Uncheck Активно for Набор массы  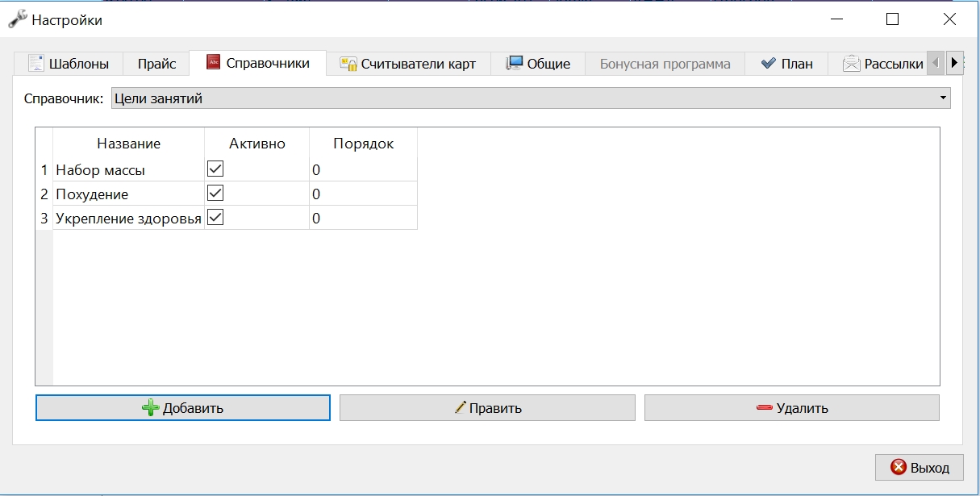[215, 169]
